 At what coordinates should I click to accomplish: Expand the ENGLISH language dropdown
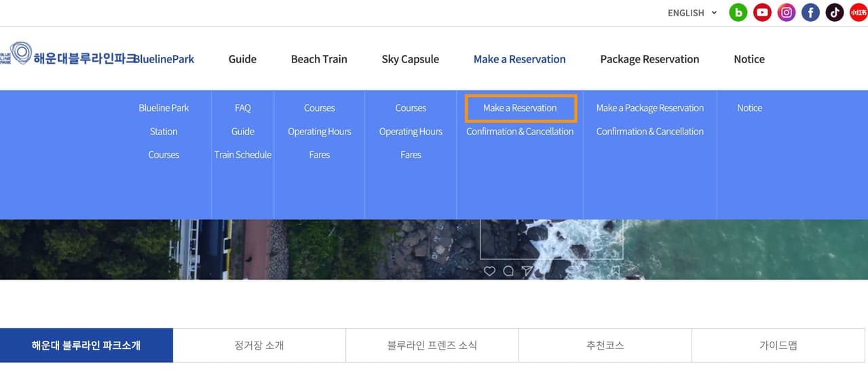pyautogui.click(x=692, y=13)
